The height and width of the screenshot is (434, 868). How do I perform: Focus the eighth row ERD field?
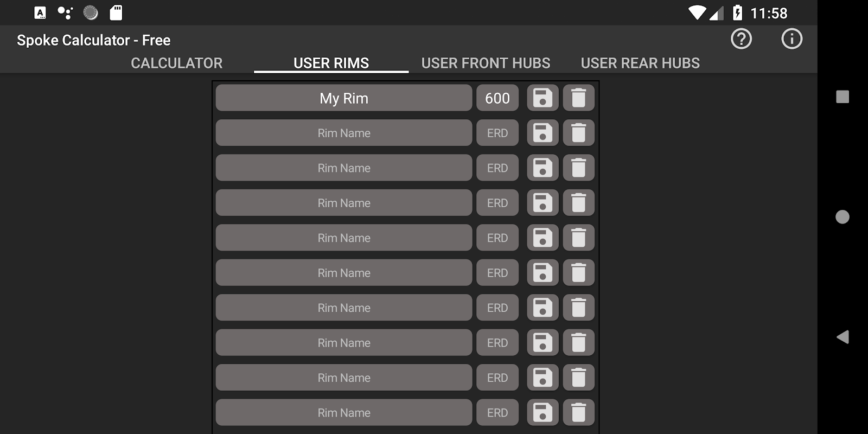point(497,343)
